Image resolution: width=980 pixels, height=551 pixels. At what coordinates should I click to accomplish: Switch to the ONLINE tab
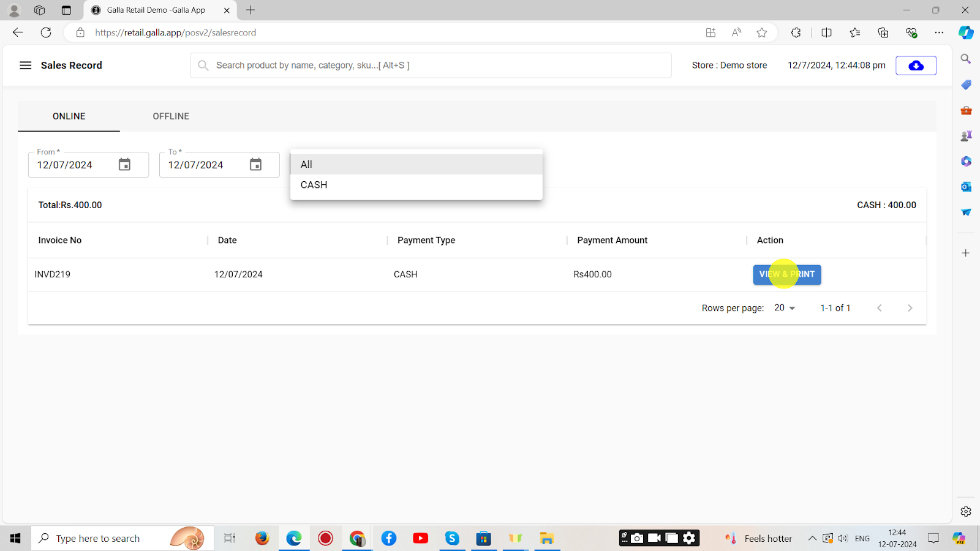pyautogui.click(x=69, y=116)
